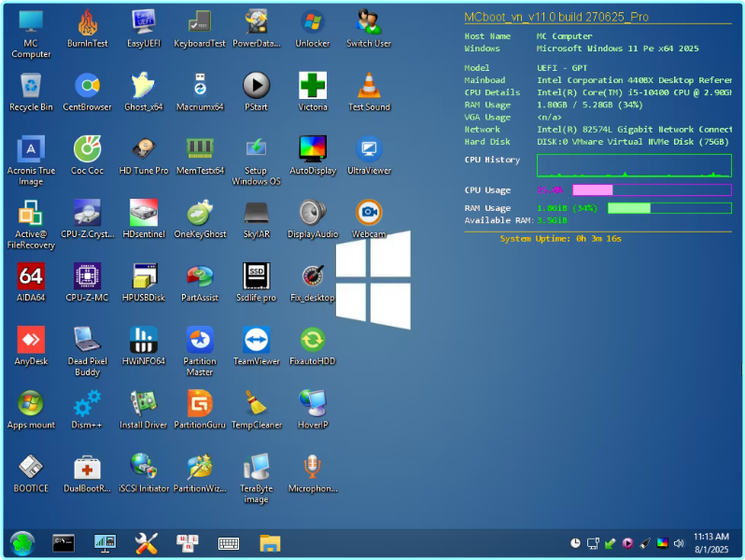Select the OneKeyGhost shortcut

(x=200, y=219)
